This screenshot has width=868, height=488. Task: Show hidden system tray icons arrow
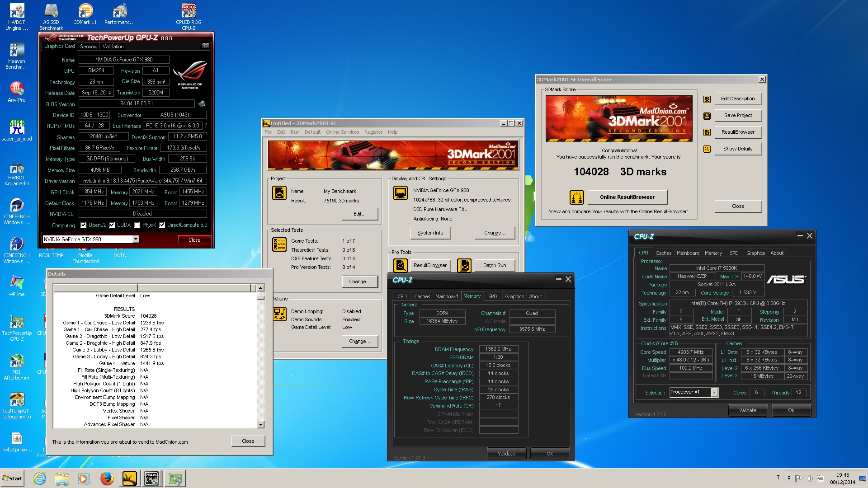coord(789,478)
